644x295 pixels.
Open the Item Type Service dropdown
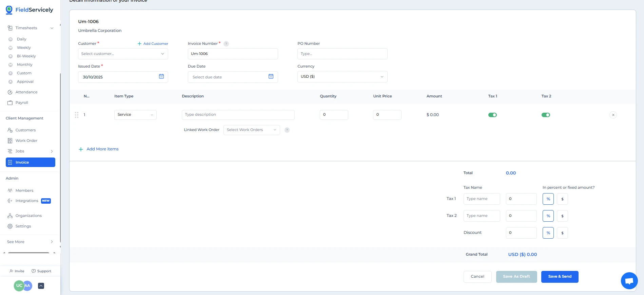click(135, 115)
